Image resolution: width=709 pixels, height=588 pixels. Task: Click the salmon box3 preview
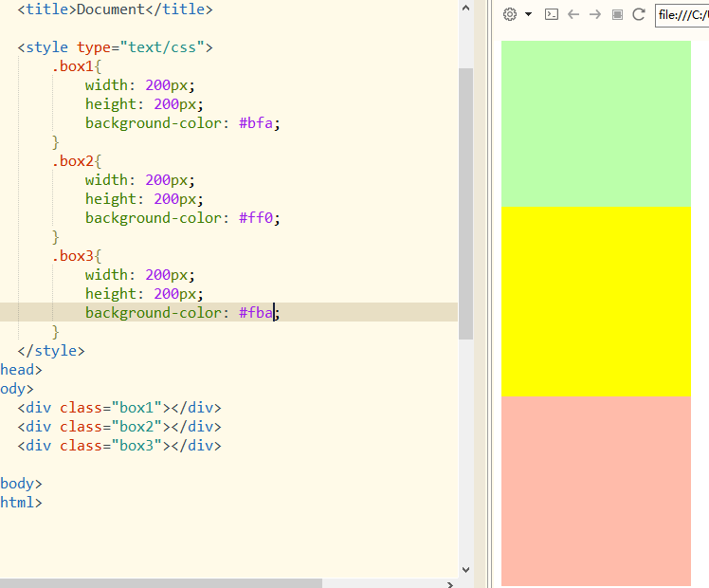click(596, 491)
